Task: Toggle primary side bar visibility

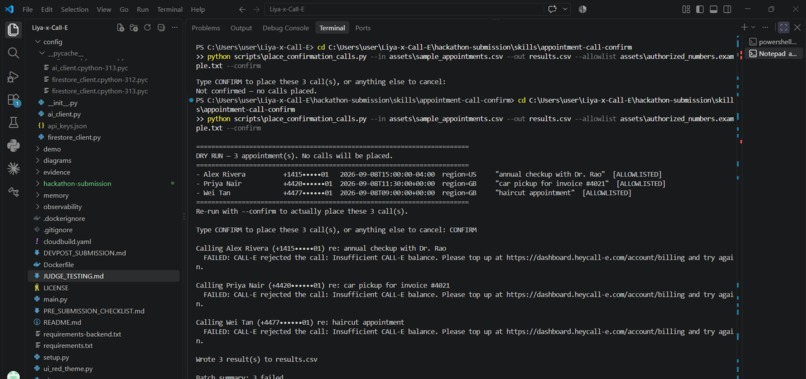Action: click(700, 9)
